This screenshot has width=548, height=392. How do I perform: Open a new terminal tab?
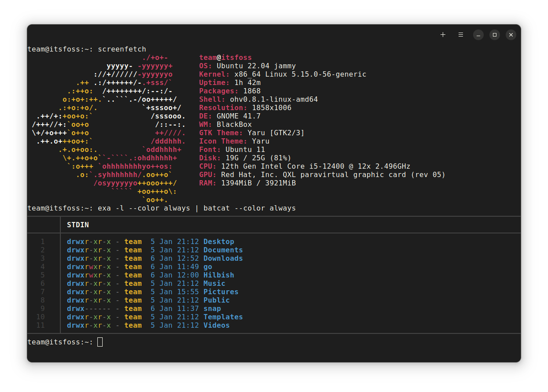pyautogui.click(x=443, y=34)
